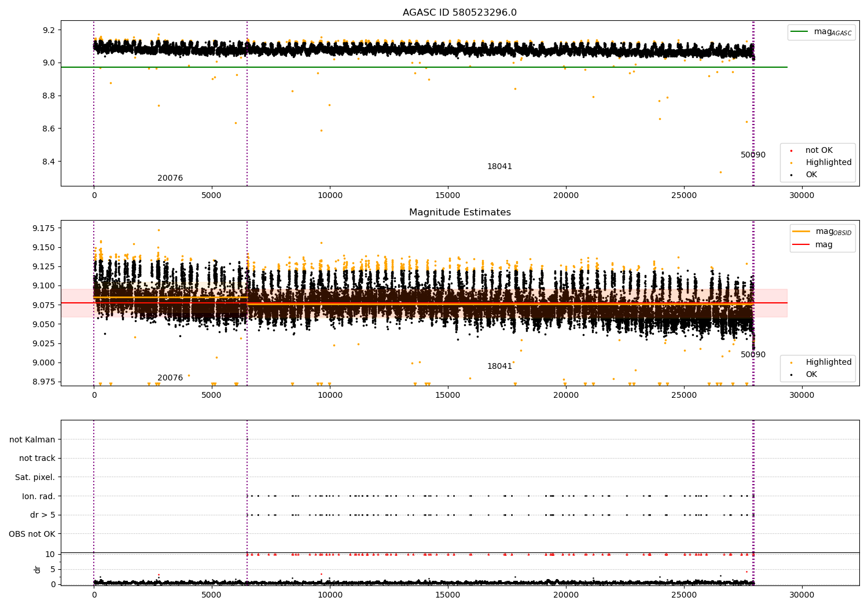Image resolution: width=868 pixels, height=608 pixels.
Task: Click the "OBS not OK" row label
Action: (x=32, y=534)
